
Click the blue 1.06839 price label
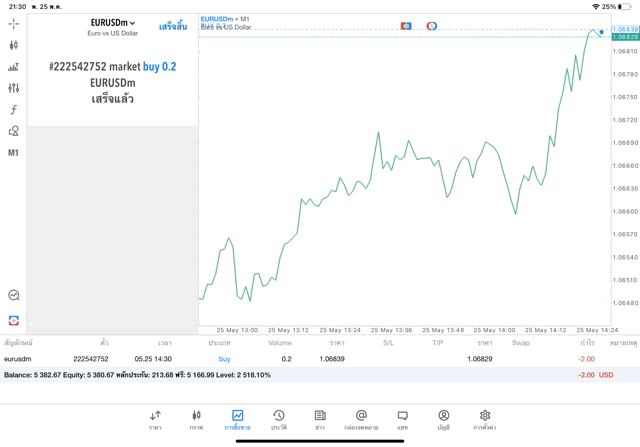pyautogui.click(x=624, y=29)
